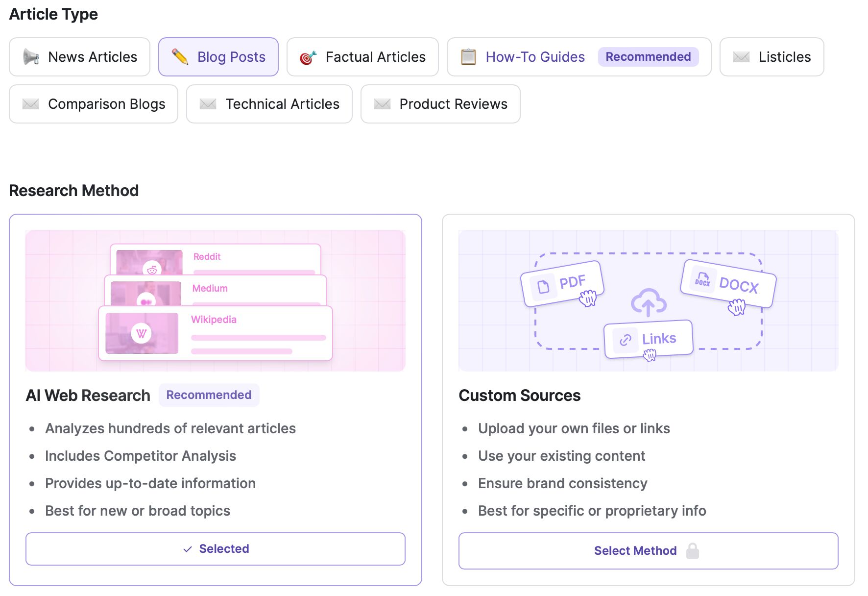
Task: Click the megaphone icon on News Articles
Action: tap(31, 57)
